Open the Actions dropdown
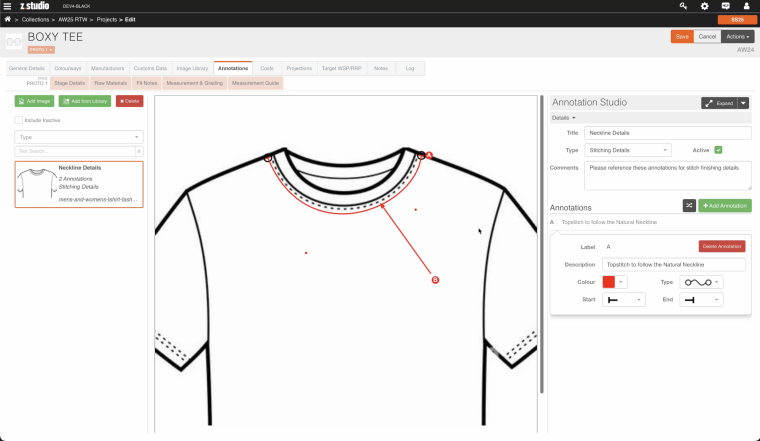This screenshot has height=441, width=760. 737,36
